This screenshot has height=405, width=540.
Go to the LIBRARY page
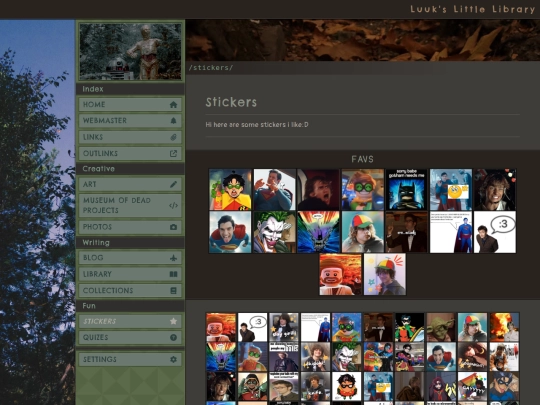tap(130, 274)
